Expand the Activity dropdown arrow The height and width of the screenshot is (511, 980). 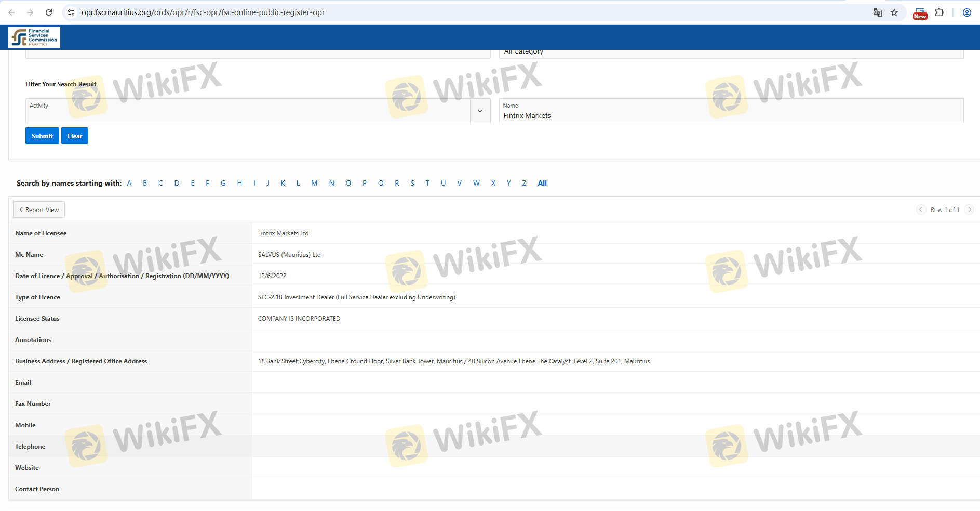[480, 111]
